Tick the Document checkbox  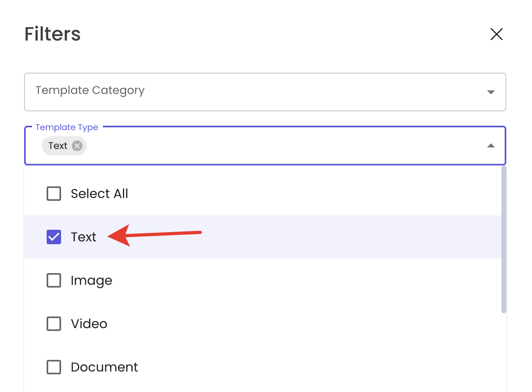[x=54, y=367]
